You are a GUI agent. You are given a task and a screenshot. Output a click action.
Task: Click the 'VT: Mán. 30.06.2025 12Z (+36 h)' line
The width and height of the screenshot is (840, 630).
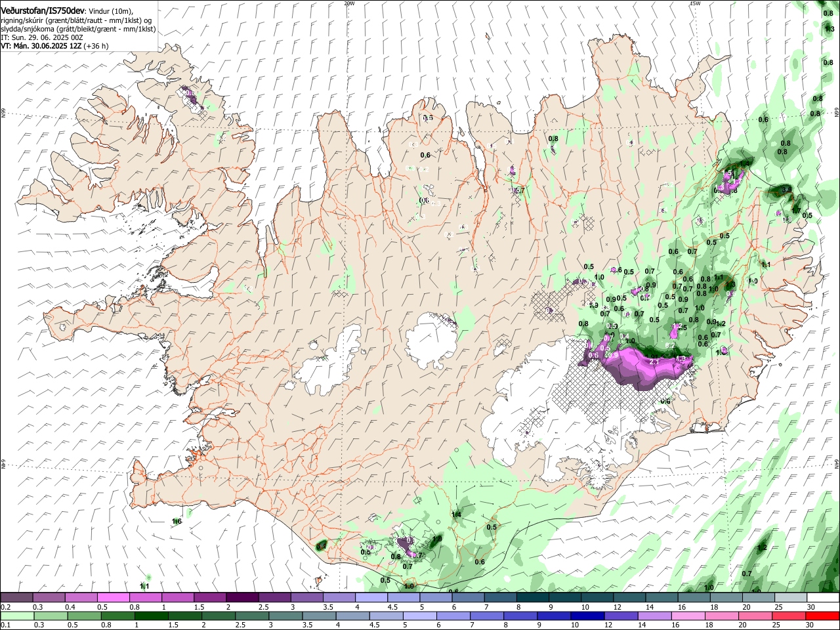pyautogui.click(x=55, y=46)
